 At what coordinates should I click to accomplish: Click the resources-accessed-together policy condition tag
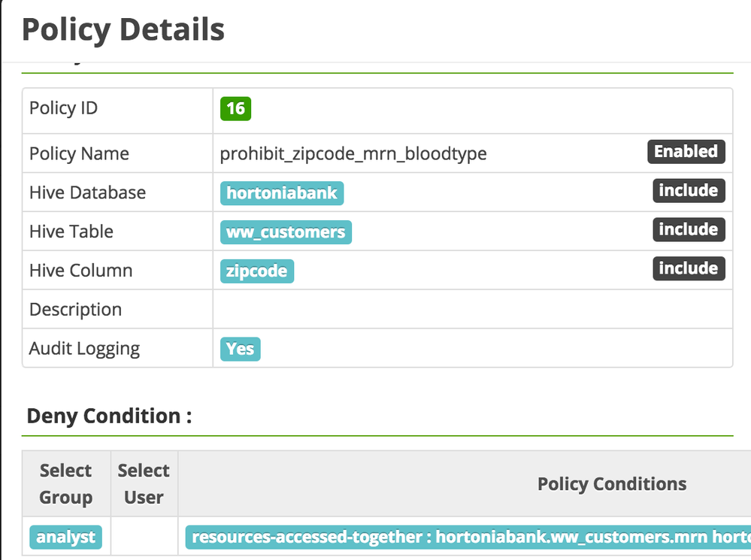(466, 537)
